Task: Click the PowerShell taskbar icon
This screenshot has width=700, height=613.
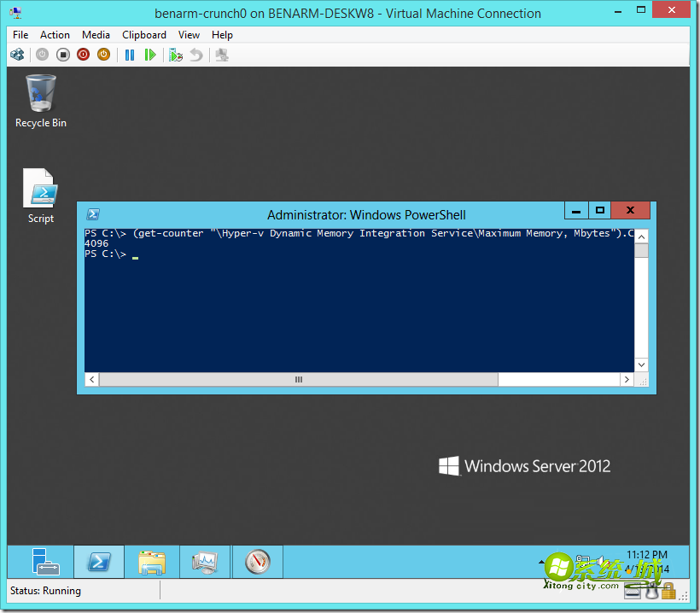Action: pyautogui.click(x=98, y=562)
